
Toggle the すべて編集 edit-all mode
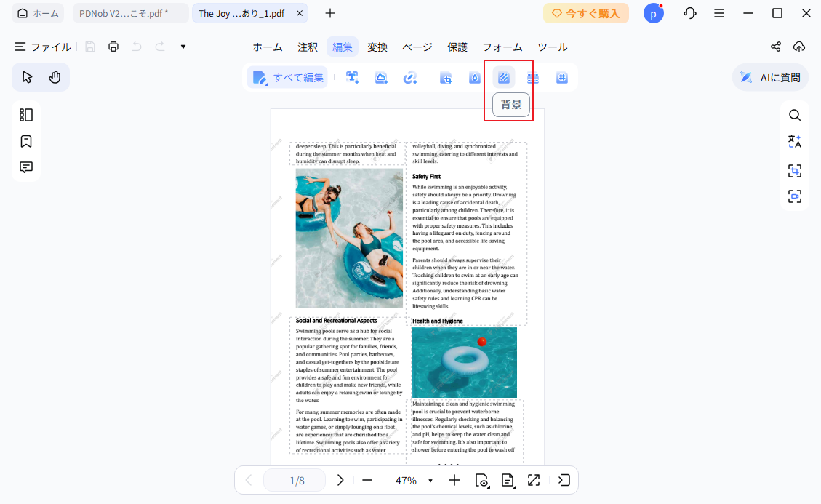point(288,78)
